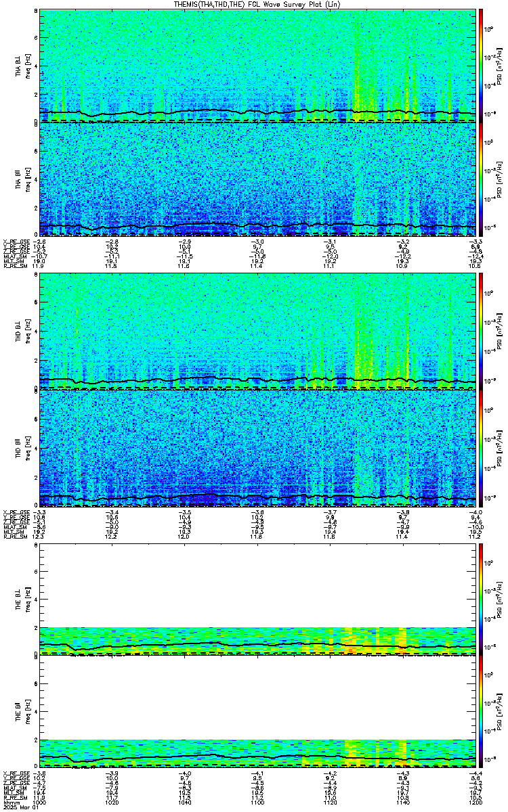Click the 1000 time tick label
The image size is (508, 812).
40,803
